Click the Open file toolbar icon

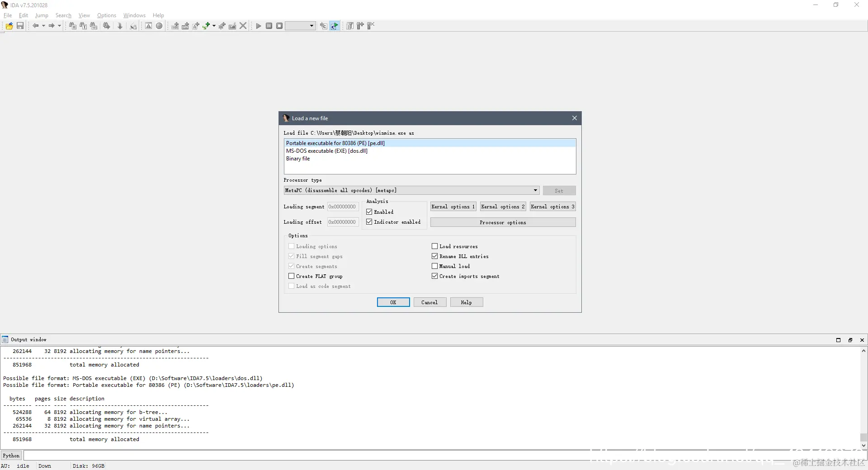9,26
